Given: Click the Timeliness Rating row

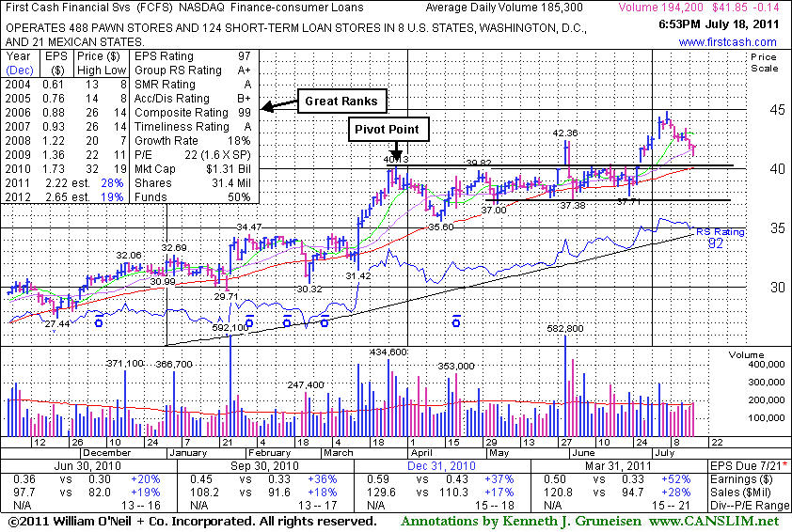Looking at the screenshot, I should pyautogui.click(x=193, y=127).
